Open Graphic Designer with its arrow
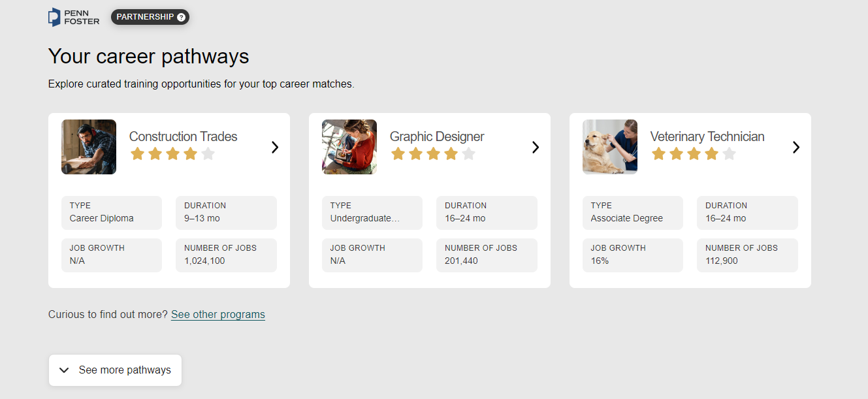 [x=536, y=148]
